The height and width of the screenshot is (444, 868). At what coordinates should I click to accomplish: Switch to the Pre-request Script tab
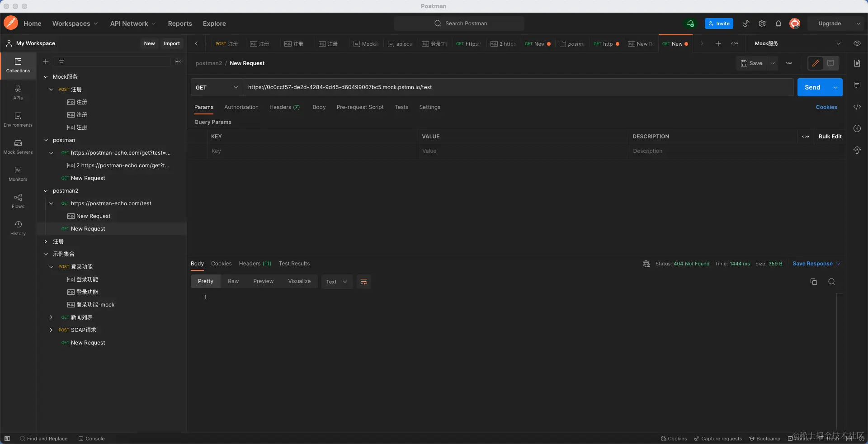pyautogui.click(x=360, y=107)
